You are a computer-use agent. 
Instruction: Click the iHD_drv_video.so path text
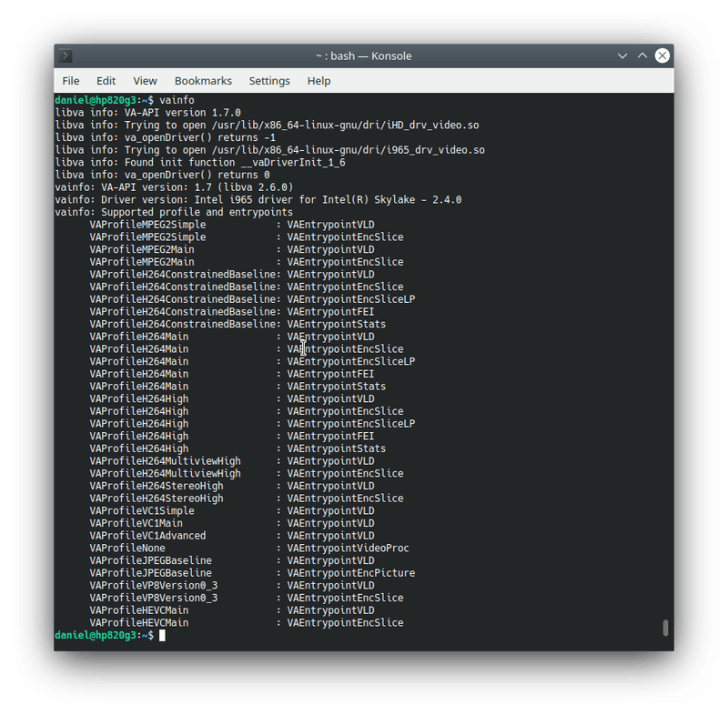[x=346, y=126]
